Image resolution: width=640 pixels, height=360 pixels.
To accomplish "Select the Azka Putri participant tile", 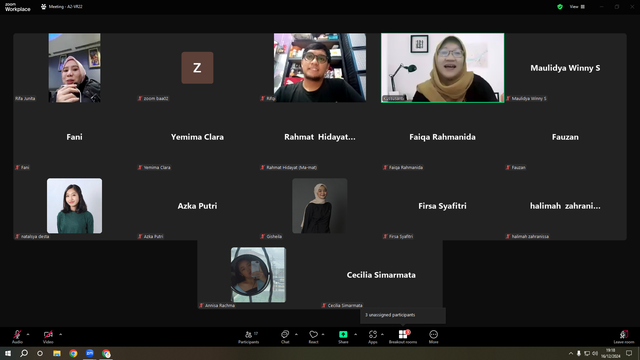I will [x=197, y=206].
